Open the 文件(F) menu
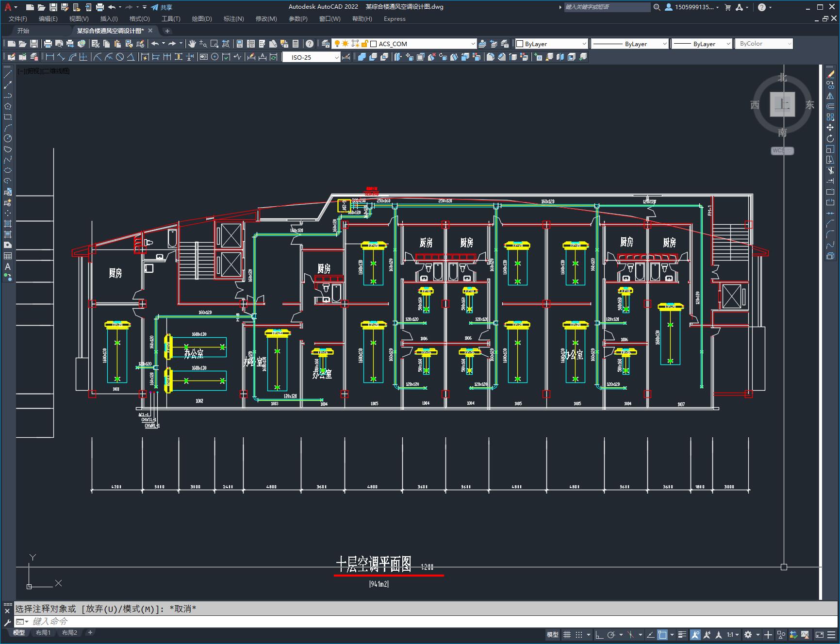 coord(18,19)
